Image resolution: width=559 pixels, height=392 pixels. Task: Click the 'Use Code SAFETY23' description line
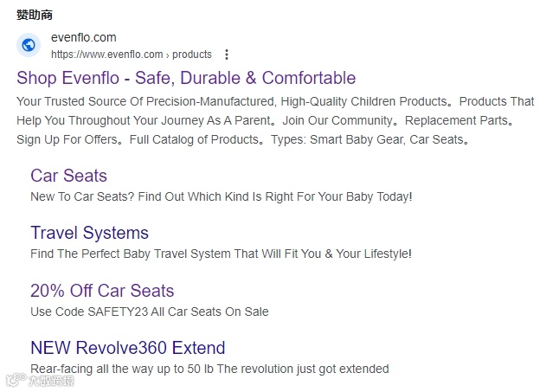pos(149,312)
